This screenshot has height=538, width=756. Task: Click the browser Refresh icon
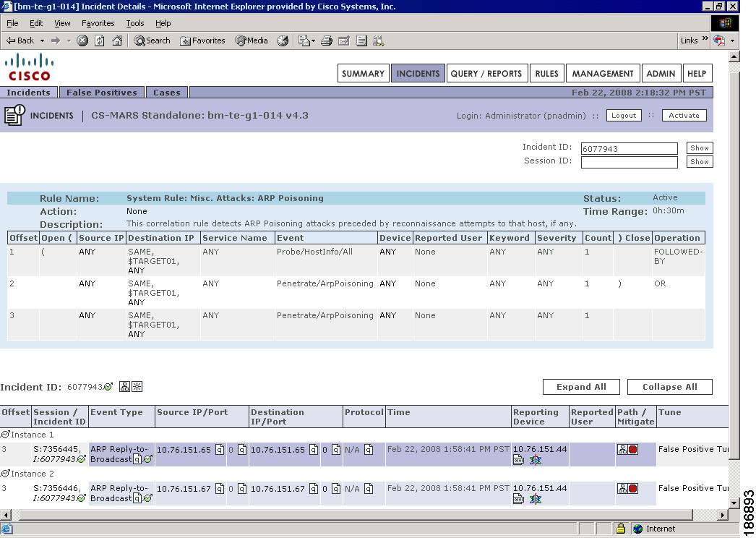click(x=100, y=40)
